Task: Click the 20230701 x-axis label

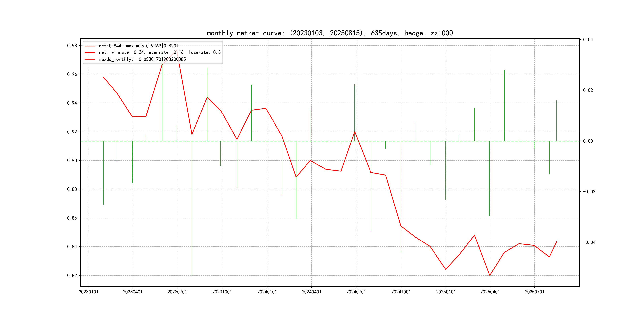Action: click(177, 292)
